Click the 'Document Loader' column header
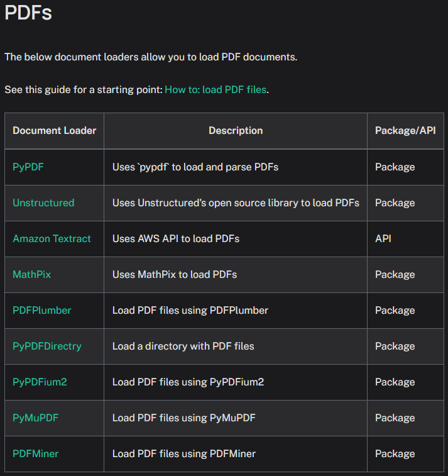This screenshot has height=476, width=448. 55,131
